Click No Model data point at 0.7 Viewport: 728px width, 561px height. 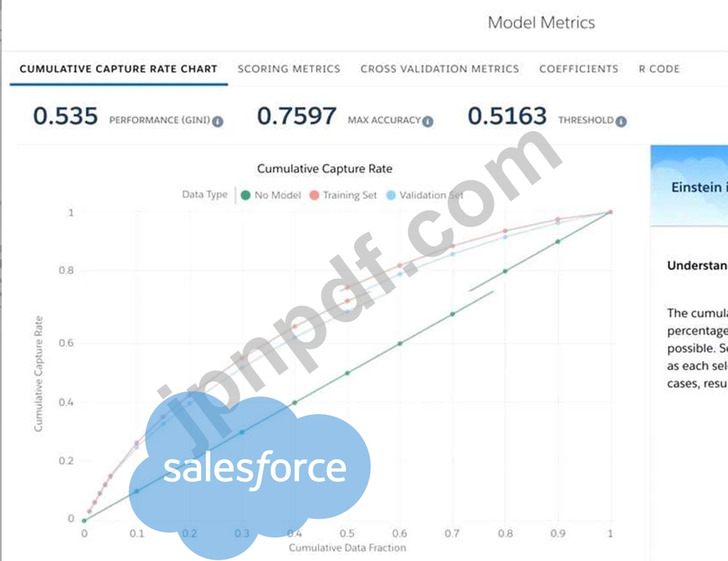(x=453, y=314)
